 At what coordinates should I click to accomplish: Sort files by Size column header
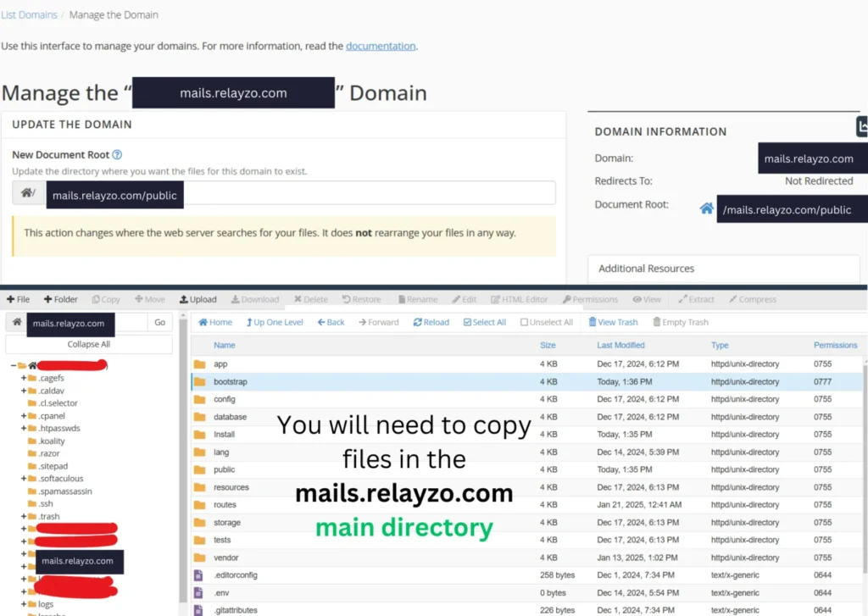548,345
